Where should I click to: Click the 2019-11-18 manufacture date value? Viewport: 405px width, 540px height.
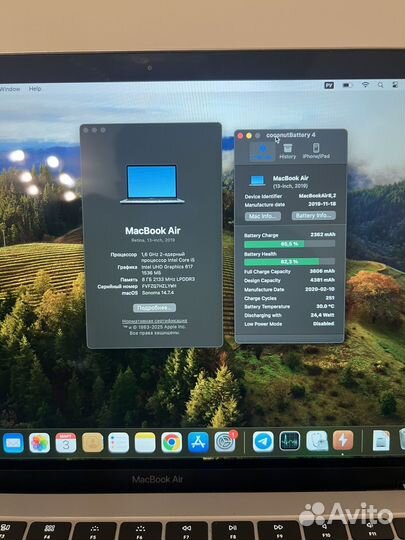coord(322,204)
